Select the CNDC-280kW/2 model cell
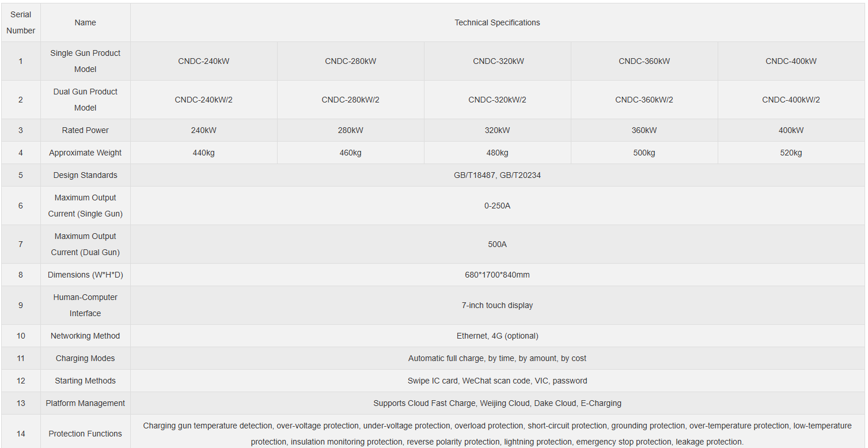Screen dimensions: 868x448 350,100
